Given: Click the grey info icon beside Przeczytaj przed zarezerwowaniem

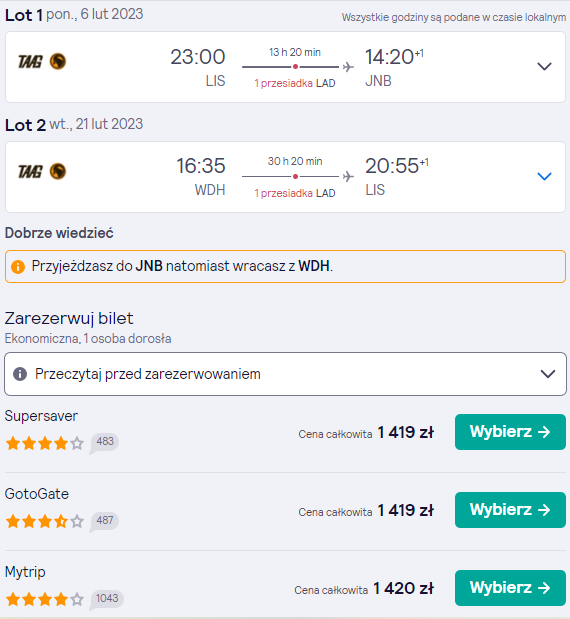Looking at the screenshot, I should [20, 374].
